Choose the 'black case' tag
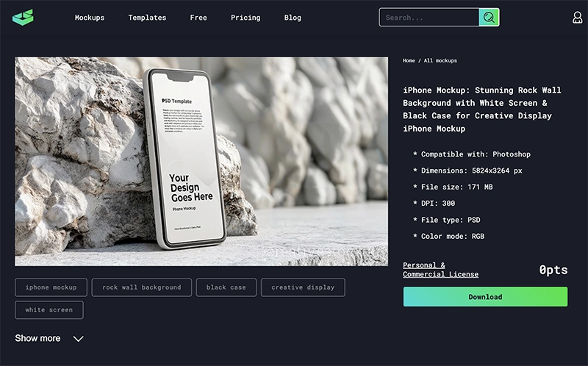 [226, 287]
